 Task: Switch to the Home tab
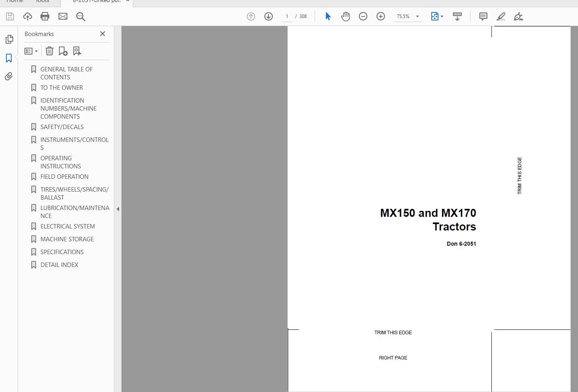(x=15, y=1)
